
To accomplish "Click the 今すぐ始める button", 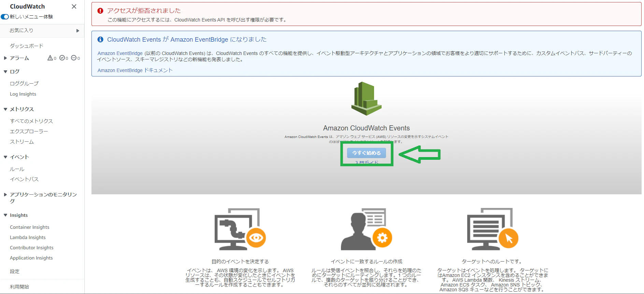I will (x=367, y=153).
